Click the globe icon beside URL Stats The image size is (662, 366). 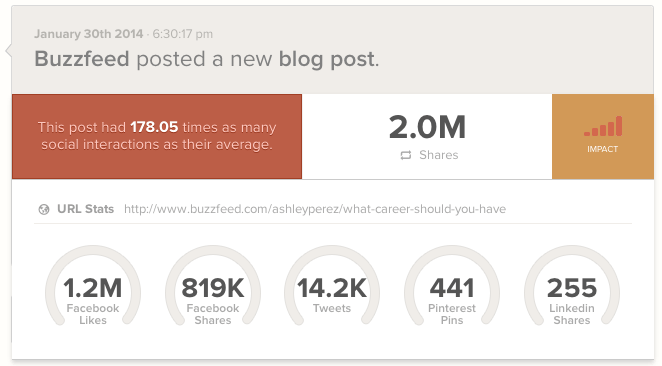coord(44,209)
